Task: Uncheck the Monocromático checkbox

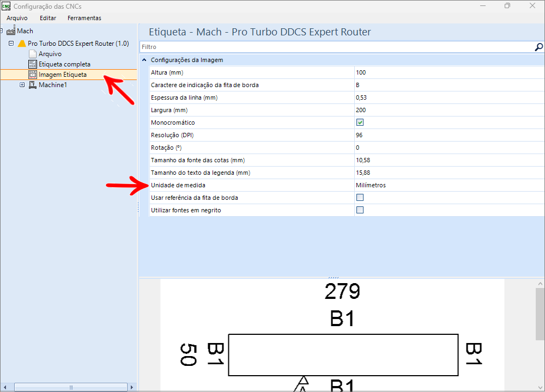Action: pyautogui.click(x=360, y=122)
